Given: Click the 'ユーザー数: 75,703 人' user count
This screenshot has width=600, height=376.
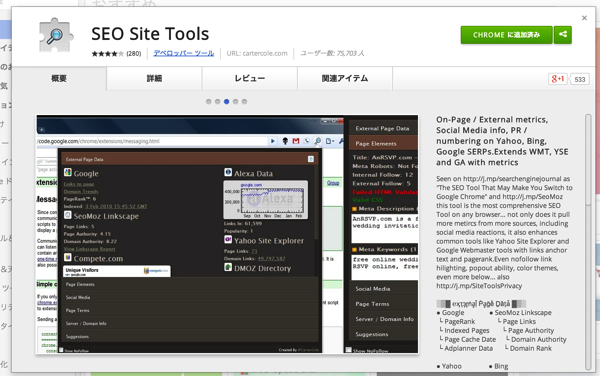Looking at the screenshot, I should [332, 53].
